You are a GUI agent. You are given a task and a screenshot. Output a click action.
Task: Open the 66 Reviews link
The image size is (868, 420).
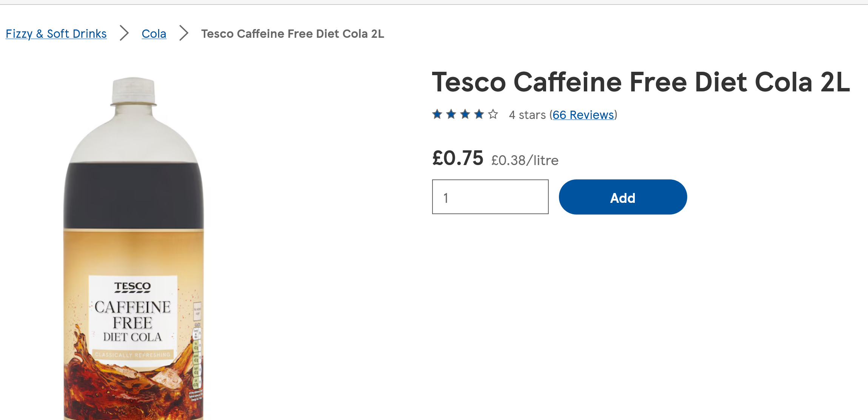click(x=583, y=115)
